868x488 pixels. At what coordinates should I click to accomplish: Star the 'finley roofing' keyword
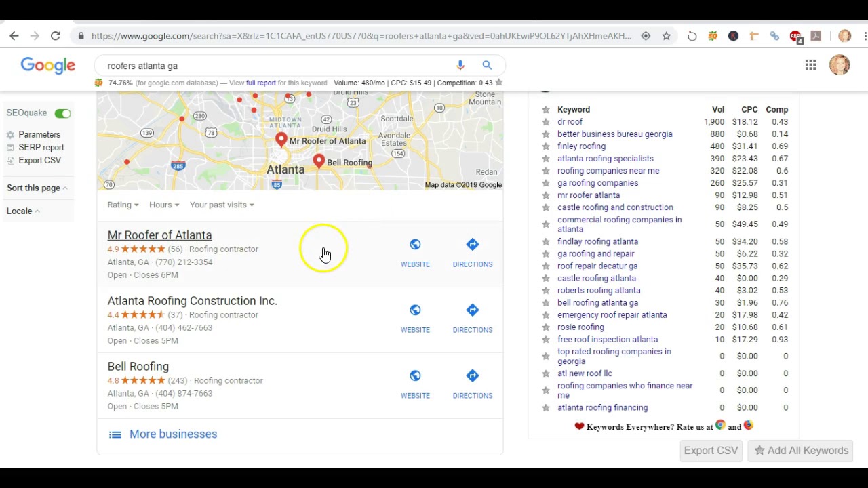point(545,146)
